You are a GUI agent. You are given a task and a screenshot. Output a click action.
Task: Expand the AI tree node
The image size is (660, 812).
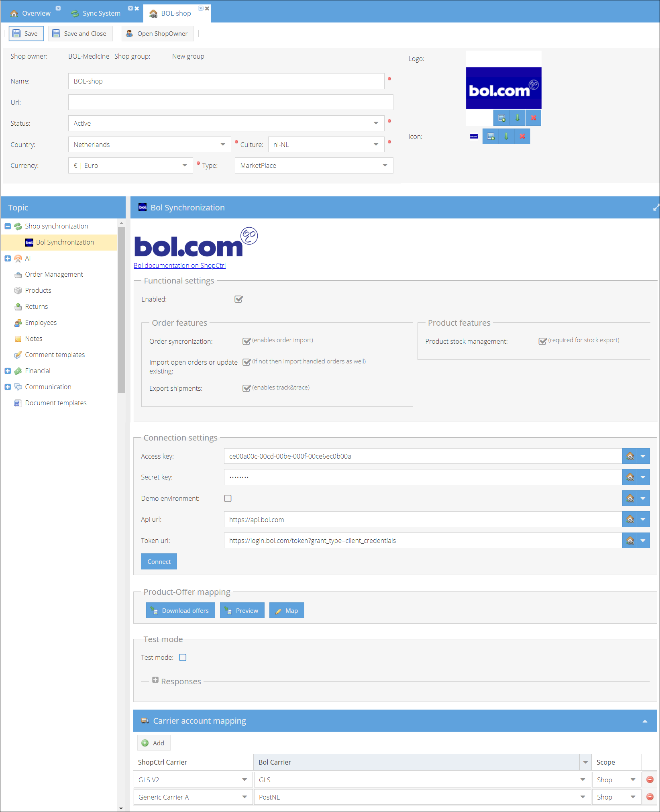pos(7,258)
